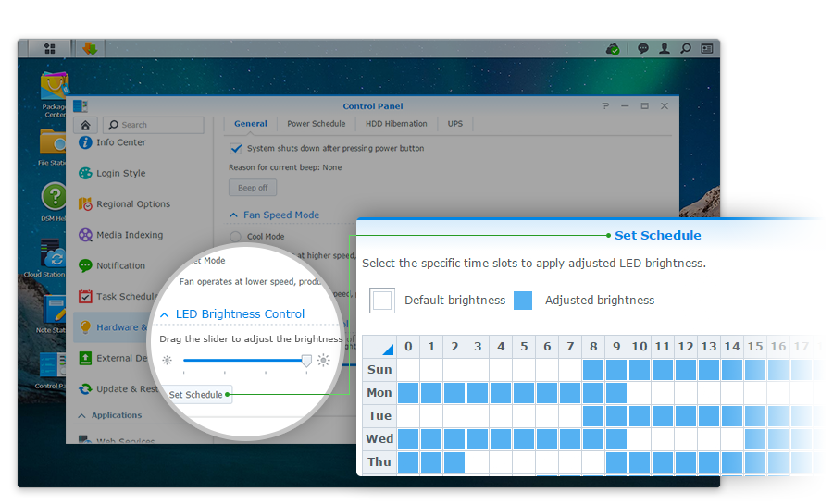Switch to the HDD Hibernation tab
This screenshot has width=833, height=504.
tap(396, 124)
